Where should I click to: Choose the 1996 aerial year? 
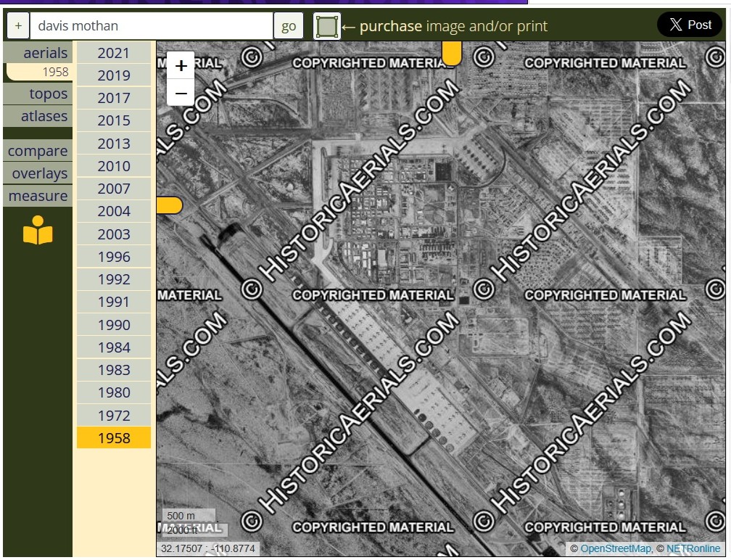pyautogui.click(x=114, y=257)
